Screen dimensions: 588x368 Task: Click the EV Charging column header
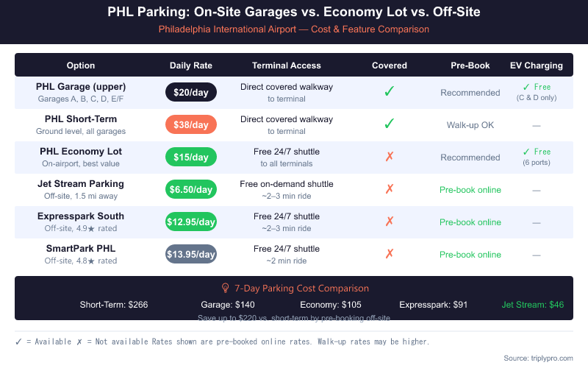pyautogui.click(x=537, y=66)
